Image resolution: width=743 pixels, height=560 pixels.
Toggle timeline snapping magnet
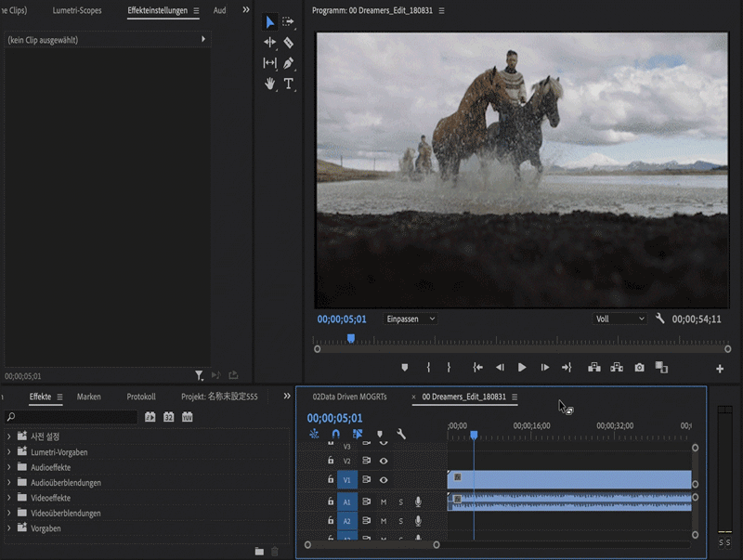click(x=335, y=434)
